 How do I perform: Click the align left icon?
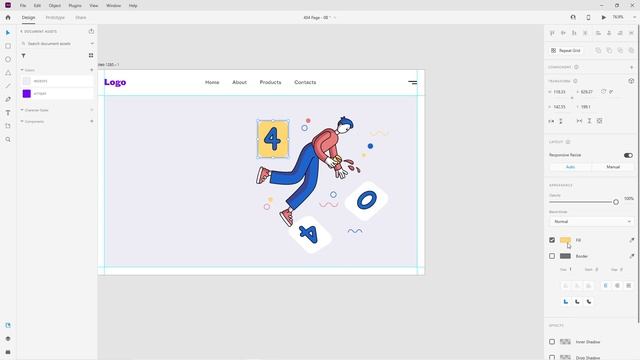coord(598,33)
